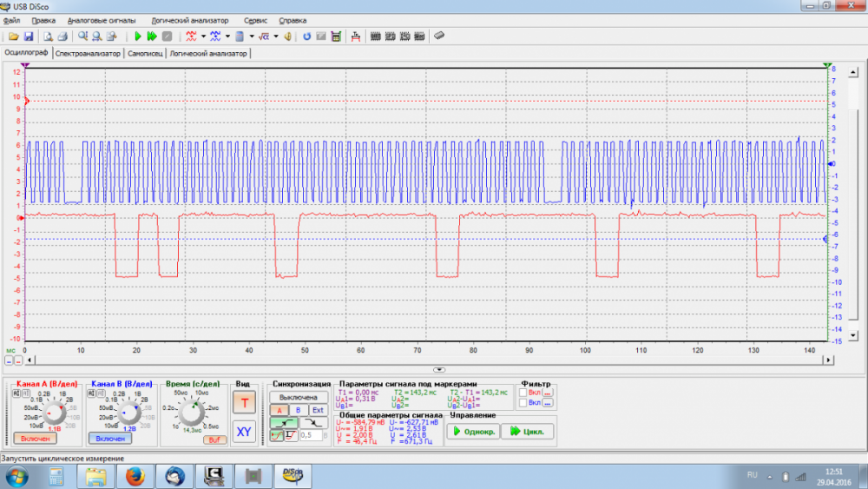
Task: Expand dropdown next to square root icon
Action: [276, 36]
